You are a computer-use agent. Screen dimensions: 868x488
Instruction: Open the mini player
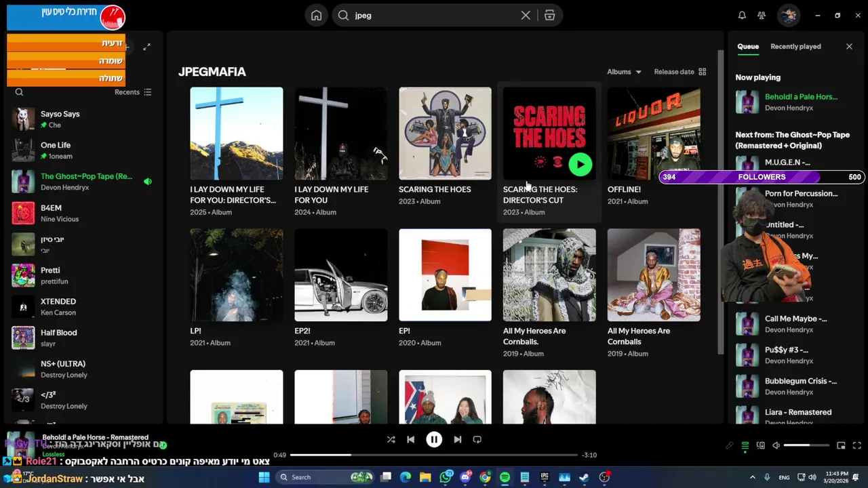841,445
